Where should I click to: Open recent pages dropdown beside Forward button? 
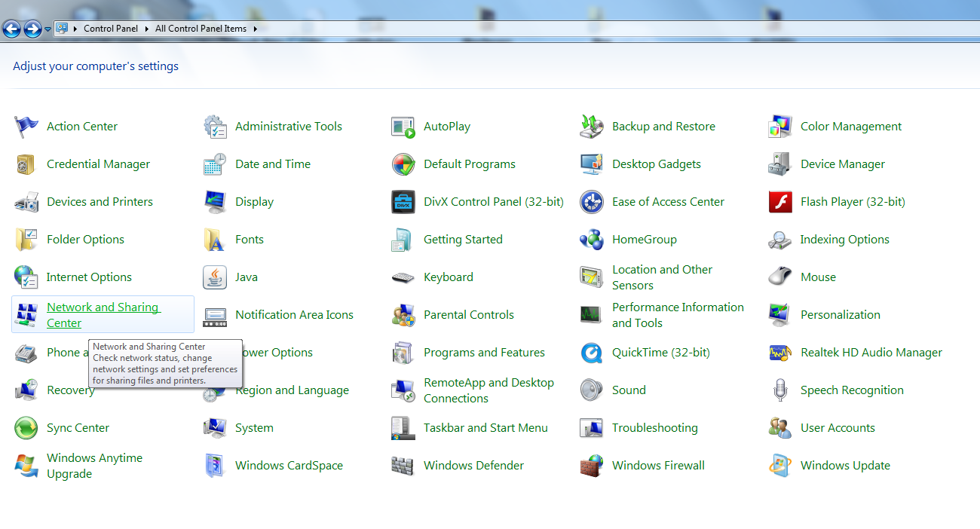pyautogui.click(x=48, y=29)
